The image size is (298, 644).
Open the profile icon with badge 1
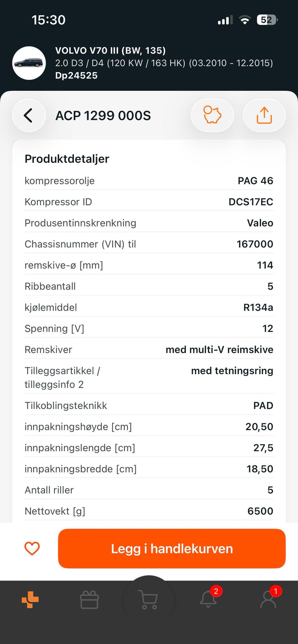269,598
